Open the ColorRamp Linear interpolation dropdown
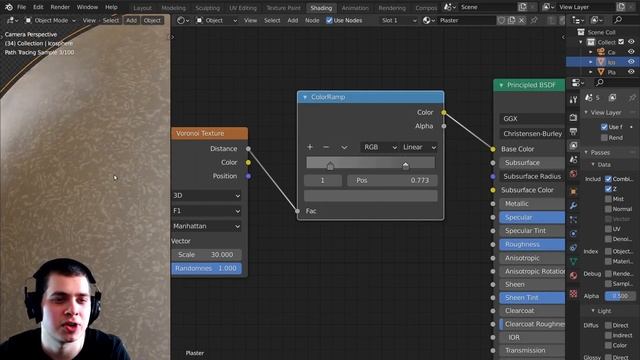The image size is (640, 360). [419, 147]
